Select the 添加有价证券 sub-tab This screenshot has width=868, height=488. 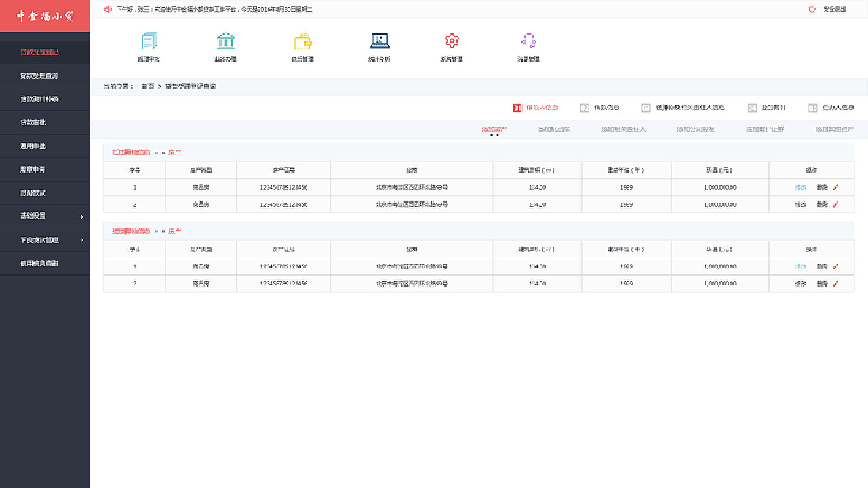(765, 129)
